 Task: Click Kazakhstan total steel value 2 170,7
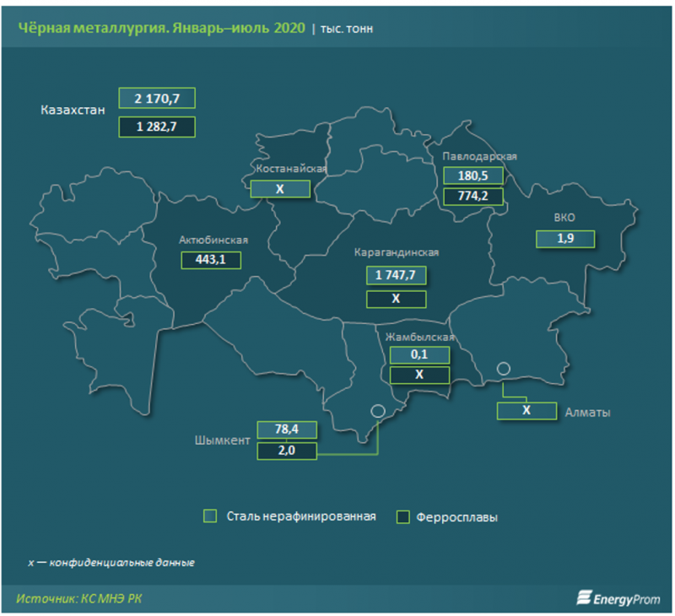point(157,98)
